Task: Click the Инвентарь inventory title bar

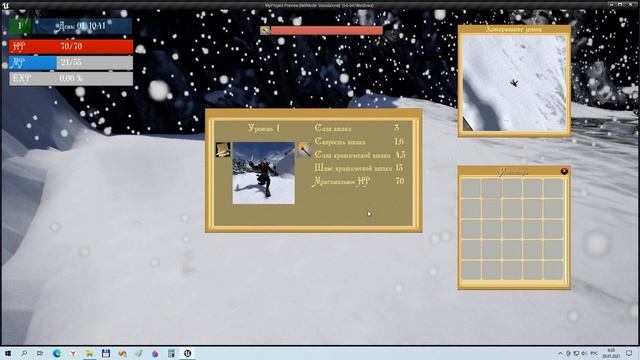Action: [514, 171]
